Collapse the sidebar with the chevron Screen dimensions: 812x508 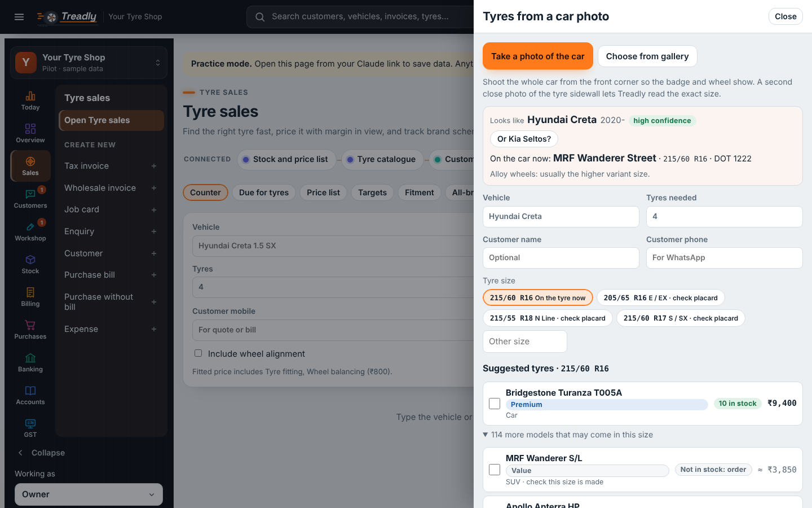coord(20,453)
